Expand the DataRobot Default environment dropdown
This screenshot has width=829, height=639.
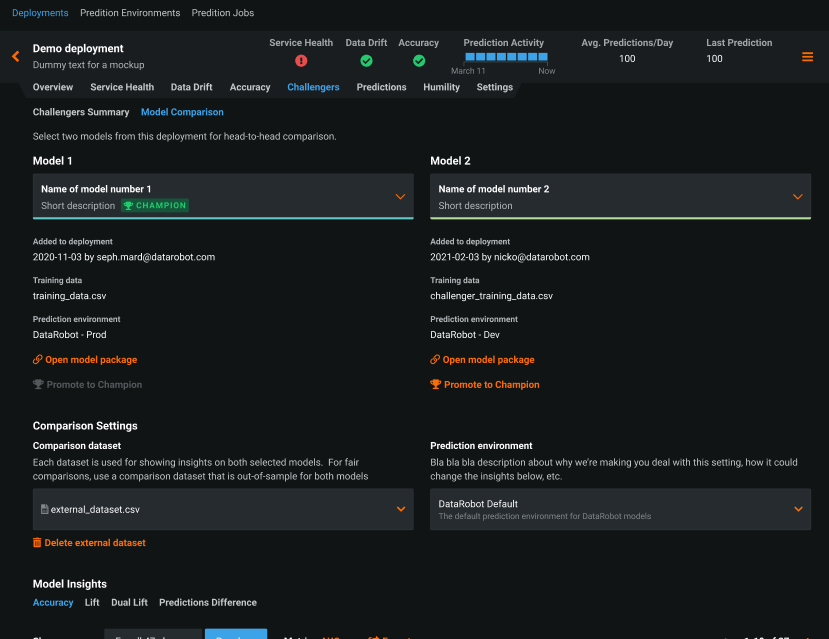797,509
